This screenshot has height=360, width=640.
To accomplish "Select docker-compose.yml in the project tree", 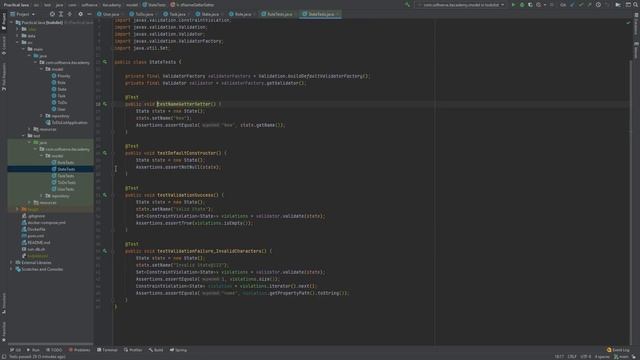I will (44, 222).
